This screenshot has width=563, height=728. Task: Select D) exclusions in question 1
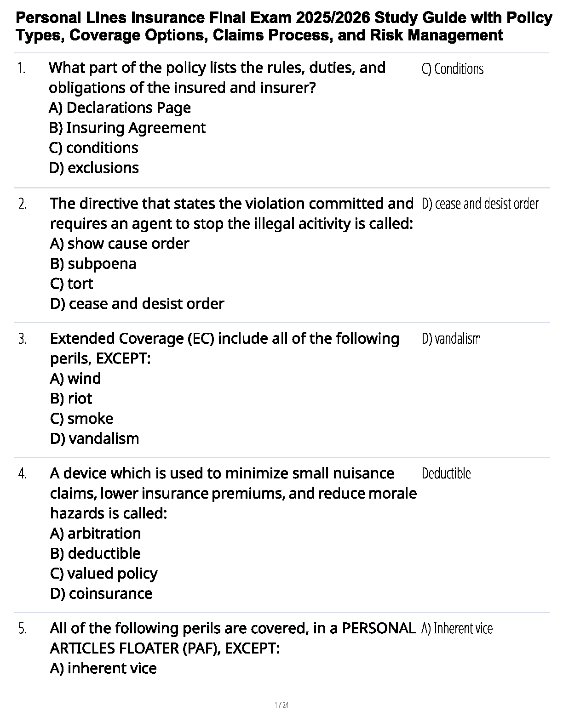click(x=94, y=168)
